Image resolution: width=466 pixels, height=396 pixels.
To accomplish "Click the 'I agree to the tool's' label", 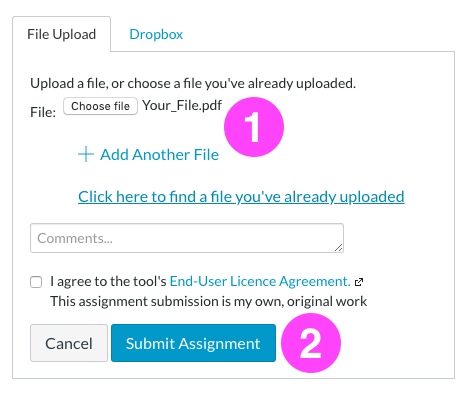I will point(108,281).
